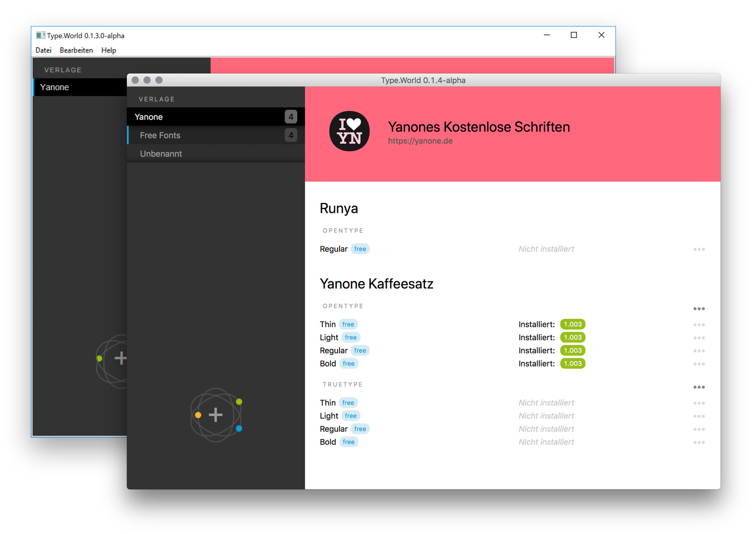Click the 1.003 version badge for OpenType Thin
Viewport: 756px width, 534px height.
pos(573,324)
